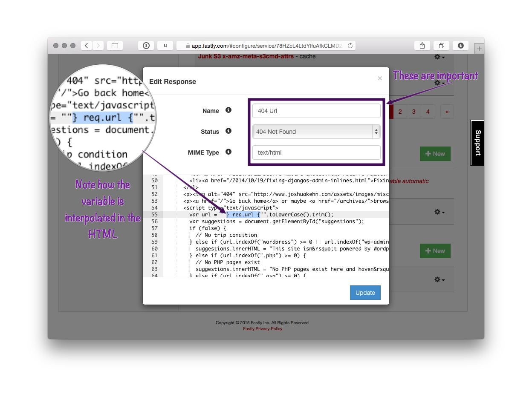Click line number 55 in the gutter
Screen dimensions: 532x397
coord(154,214)
